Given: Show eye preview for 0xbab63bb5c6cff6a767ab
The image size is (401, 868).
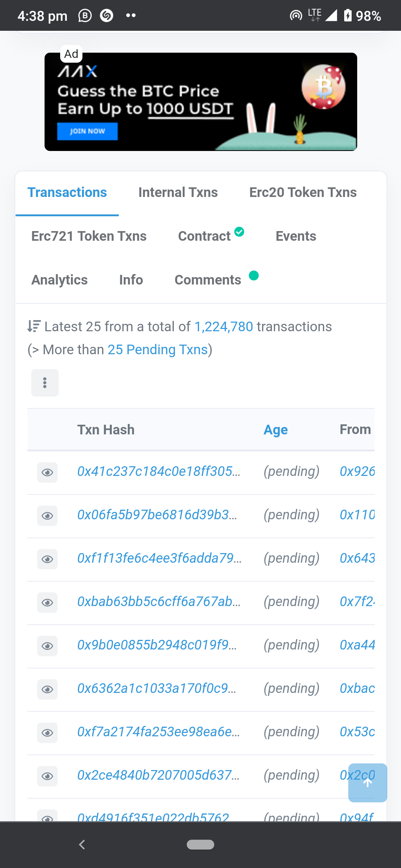Looking at the screenshot, I should [48, 602].
